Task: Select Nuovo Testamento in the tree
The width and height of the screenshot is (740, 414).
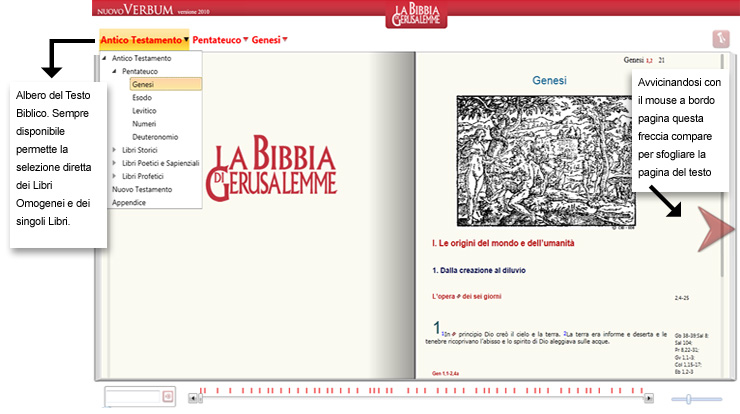Action: [x=142, y=189]
